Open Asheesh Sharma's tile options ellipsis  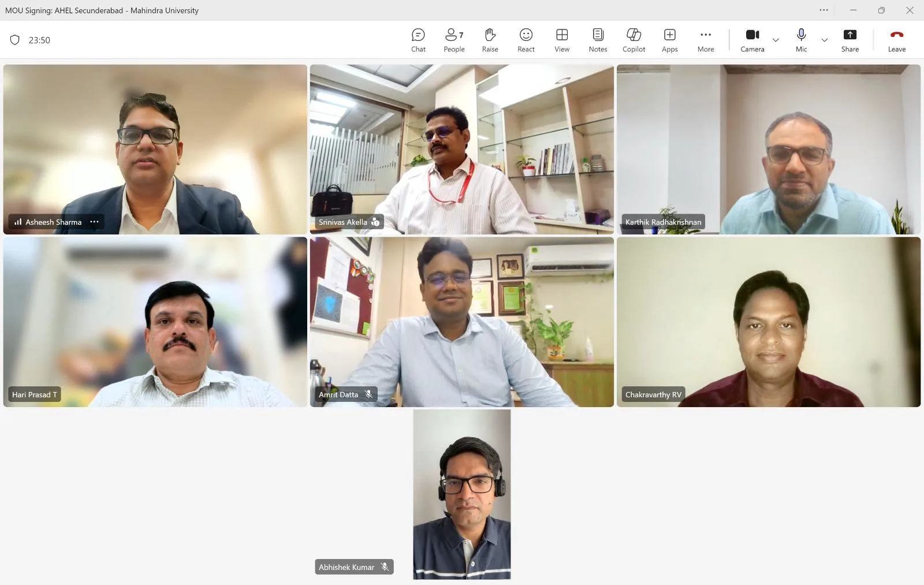coord(94,222)
